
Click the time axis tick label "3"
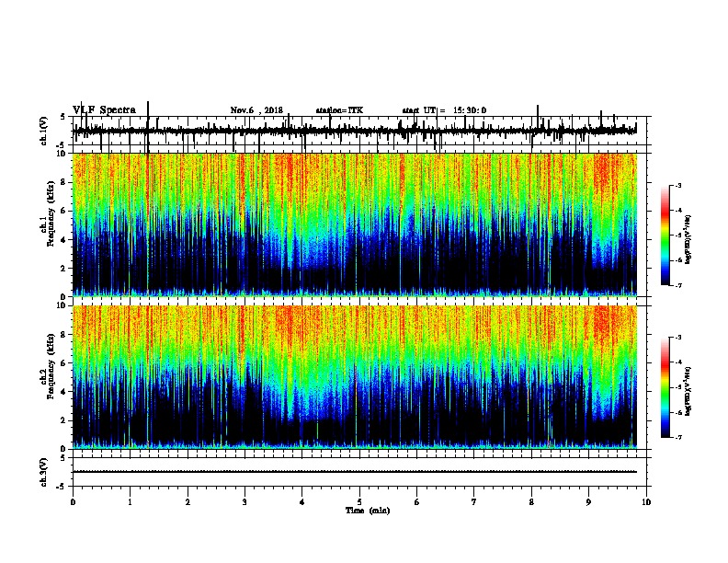pyautogui.click(x=245, y=502)
